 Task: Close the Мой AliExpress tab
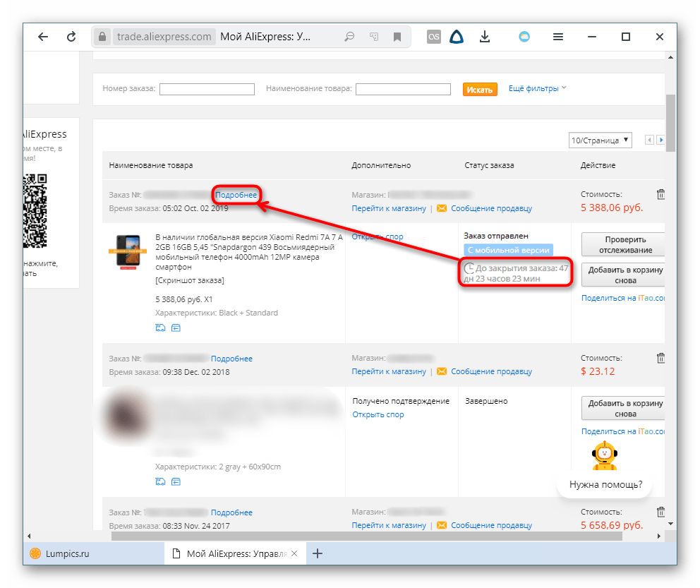(x=294, y=553)
